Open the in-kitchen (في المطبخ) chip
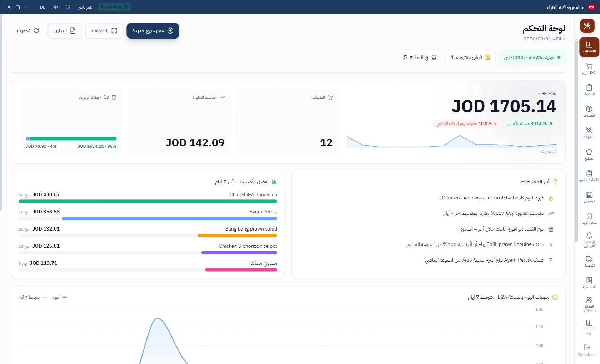Image resolution: width=600 pixels, height=364 pixels. click(420, 57)
